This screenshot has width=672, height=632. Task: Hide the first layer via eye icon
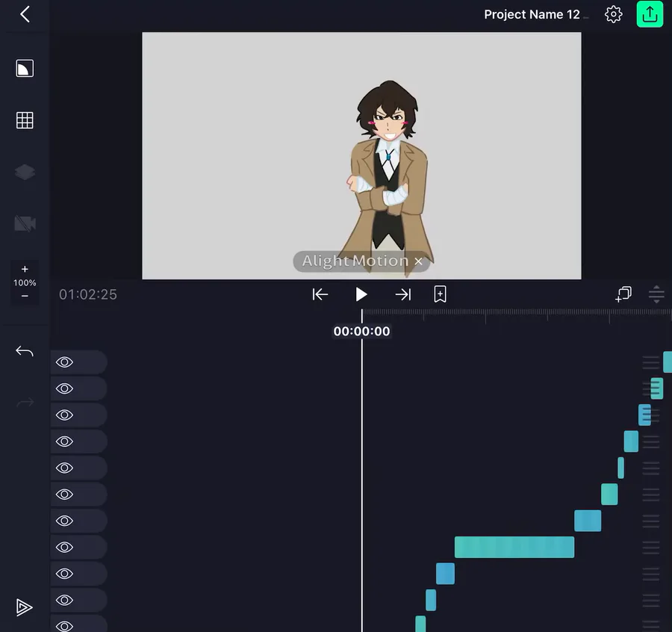click(64, 362)
